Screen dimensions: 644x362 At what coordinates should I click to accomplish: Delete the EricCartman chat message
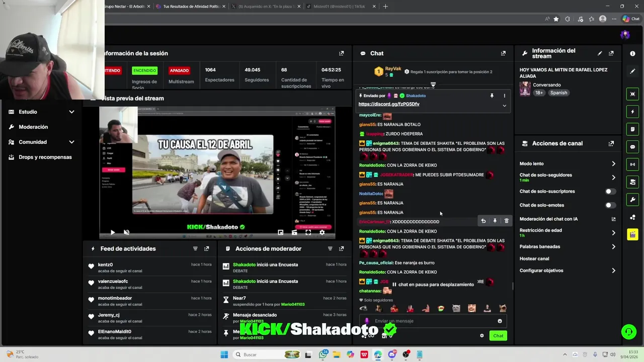[507, 221]
